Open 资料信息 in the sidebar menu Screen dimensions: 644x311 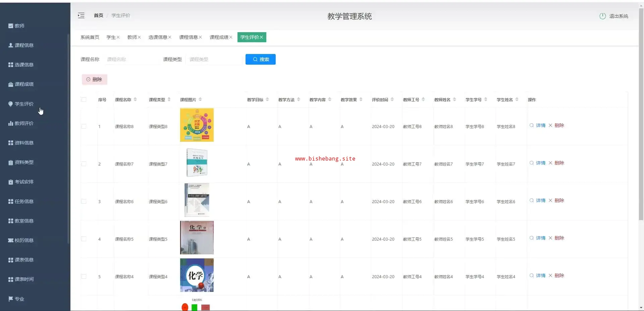point(24,143)
